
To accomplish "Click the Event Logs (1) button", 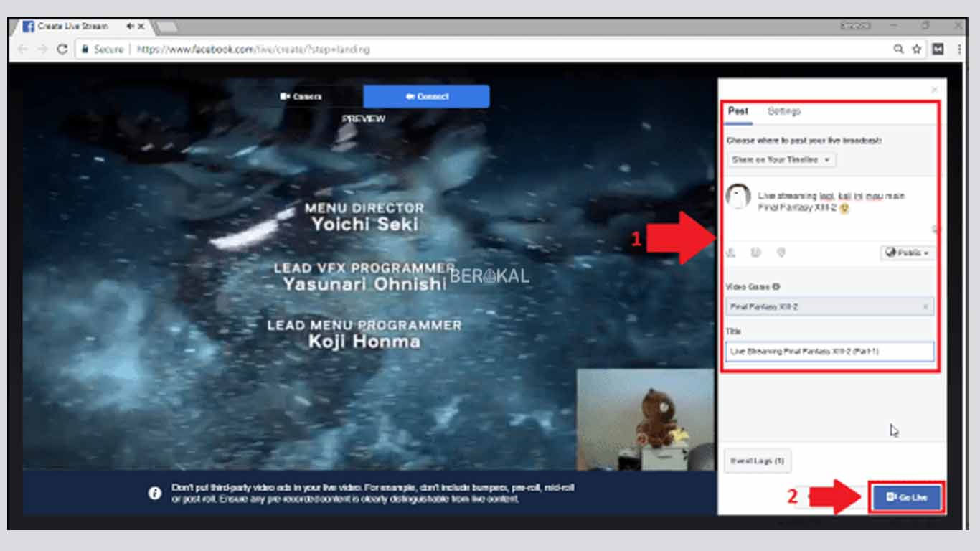I will (x=758, y=461).
